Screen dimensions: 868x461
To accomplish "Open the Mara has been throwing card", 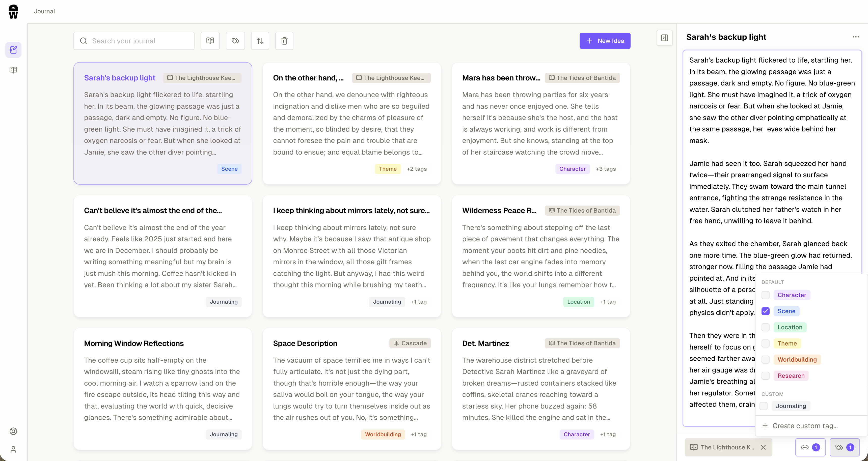I will tap(541, 123).
